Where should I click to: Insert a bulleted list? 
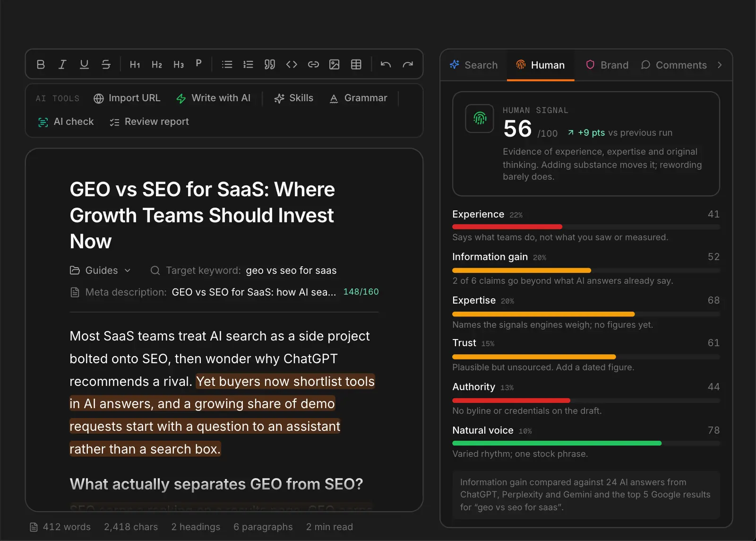[x=227, y=64]
